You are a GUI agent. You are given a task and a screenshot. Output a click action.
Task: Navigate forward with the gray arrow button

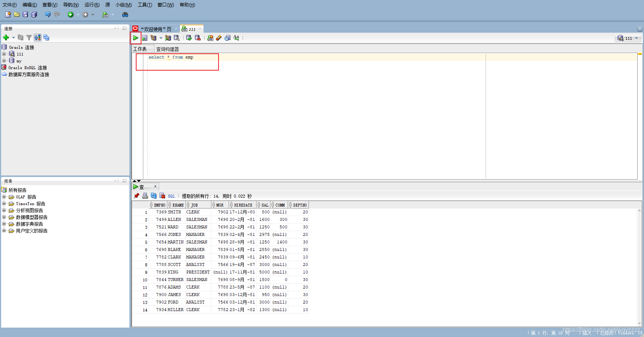85,15
